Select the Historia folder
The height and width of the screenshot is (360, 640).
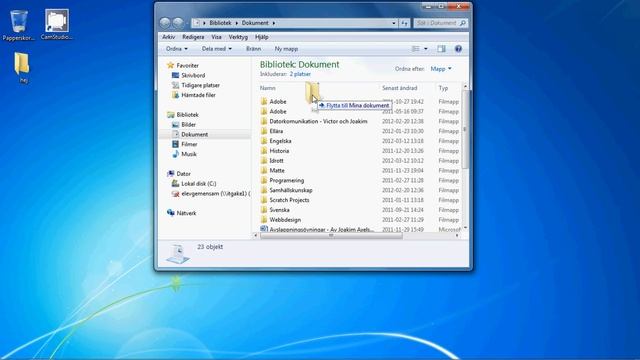279,151
